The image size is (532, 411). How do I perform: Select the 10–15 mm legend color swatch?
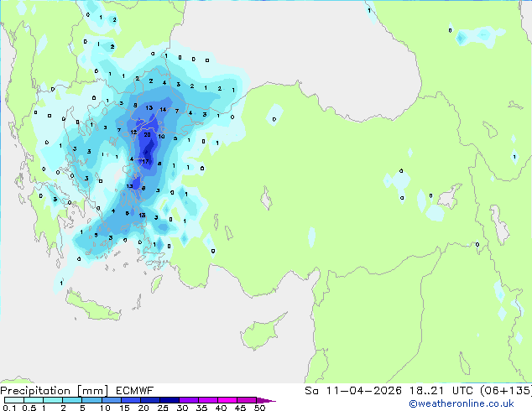pyautogui.click(x=111, y=400)
